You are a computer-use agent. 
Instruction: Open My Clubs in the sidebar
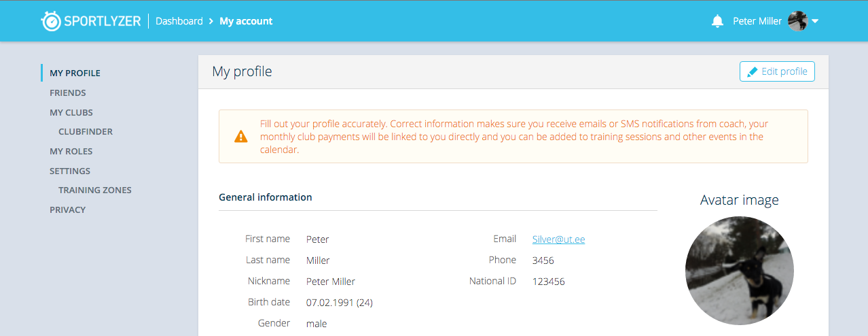(x=71, y=112)
